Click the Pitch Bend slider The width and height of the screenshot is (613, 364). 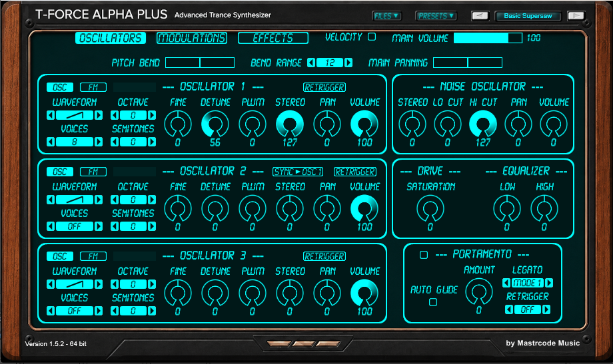[200, 63]
